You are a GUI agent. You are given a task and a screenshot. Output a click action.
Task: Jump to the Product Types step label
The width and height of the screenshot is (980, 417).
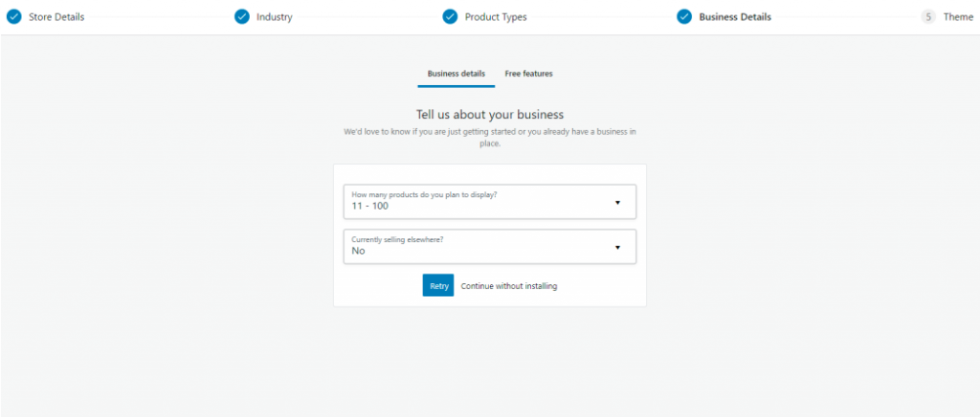(x=496, y=17)
